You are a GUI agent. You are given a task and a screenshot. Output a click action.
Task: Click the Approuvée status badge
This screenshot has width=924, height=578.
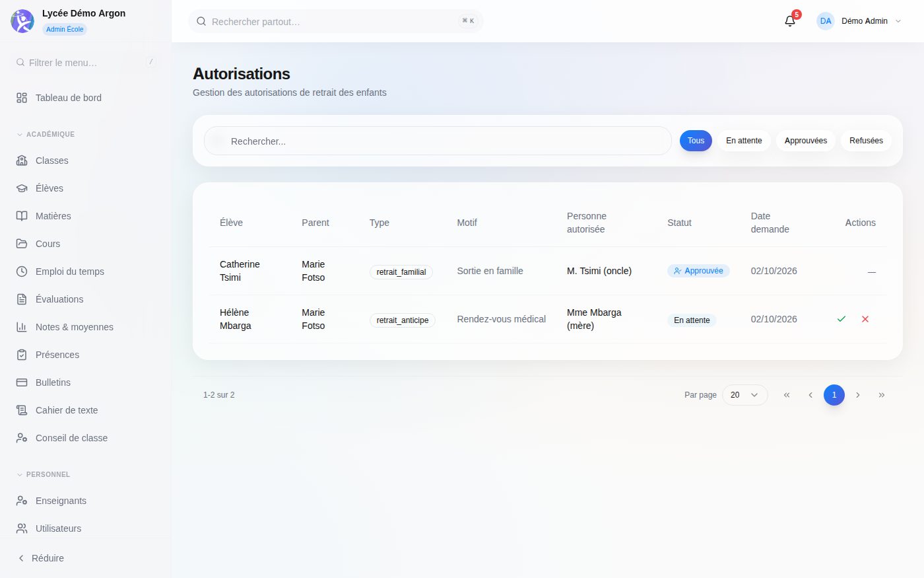[x=698, y=271]
